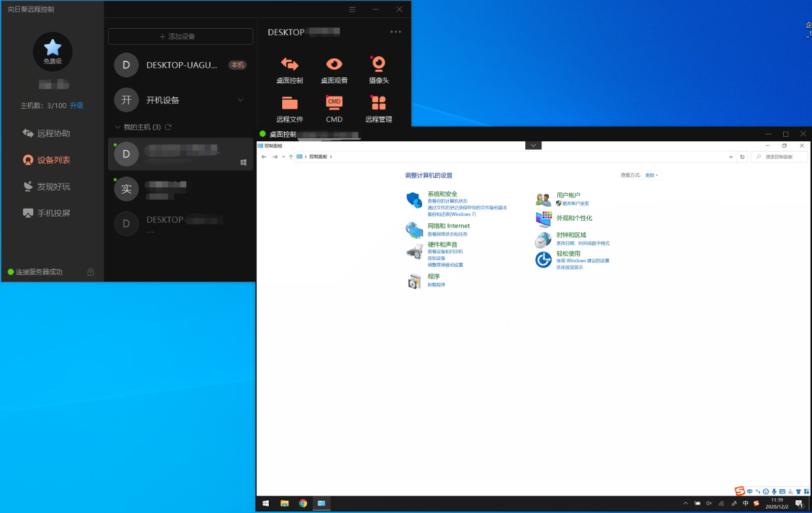
Task: Select 设备列表 in the sidebar
Action: pos(53,160)
